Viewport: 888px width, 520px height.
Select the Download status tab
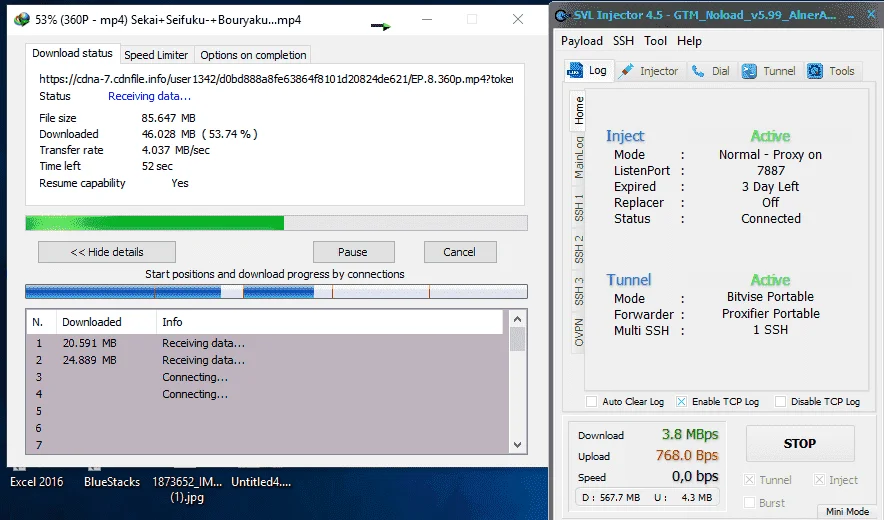(72, 53)
